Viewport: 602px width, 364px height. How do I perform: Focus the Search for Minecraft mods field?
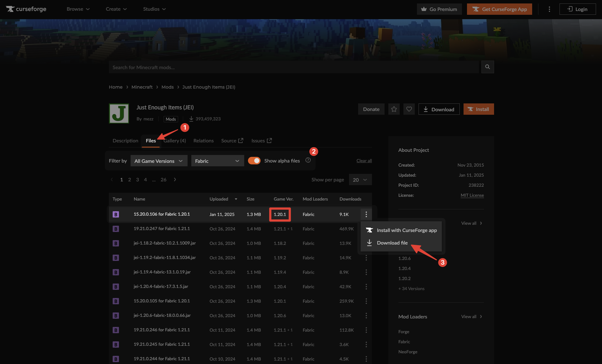[x=294, y=67]
